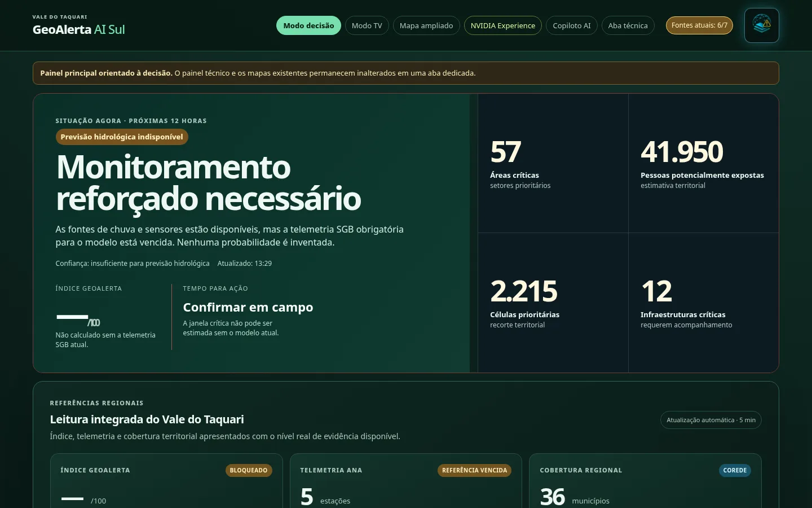Click the SITUAÇÃO AGORA · PRÓXIMAS 12 HORAS label
The height and width of the screenshot is (508, 812).
point(131,121)
